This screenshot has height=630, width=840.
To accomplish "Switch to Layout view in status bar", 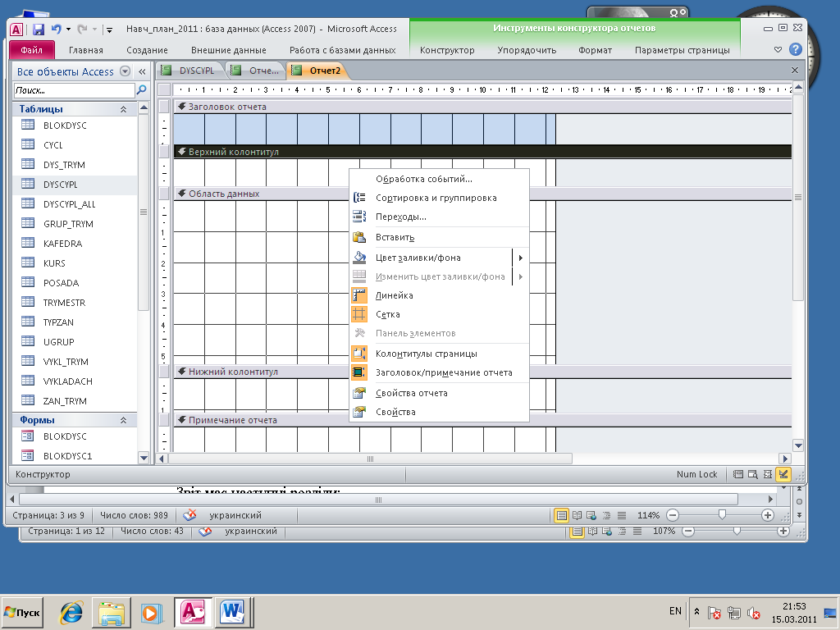I will [768, 474].
